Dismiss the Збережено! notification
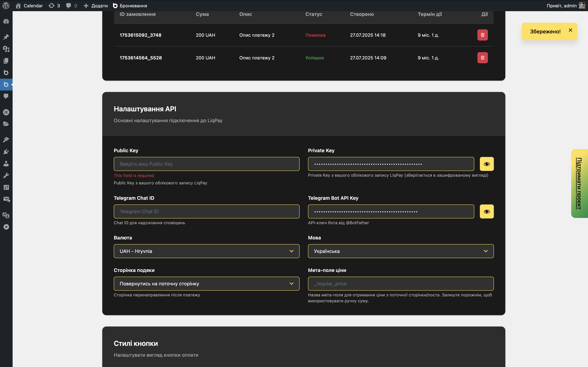This screenshot has width=588, height=367. [x=570, y=30]
